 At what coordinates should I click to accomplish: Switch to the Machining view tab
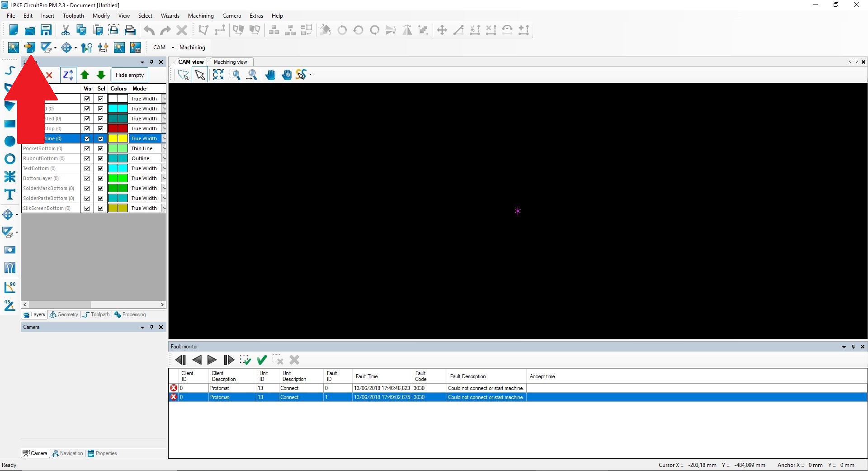pyautogui.click(x=230, y=62)
